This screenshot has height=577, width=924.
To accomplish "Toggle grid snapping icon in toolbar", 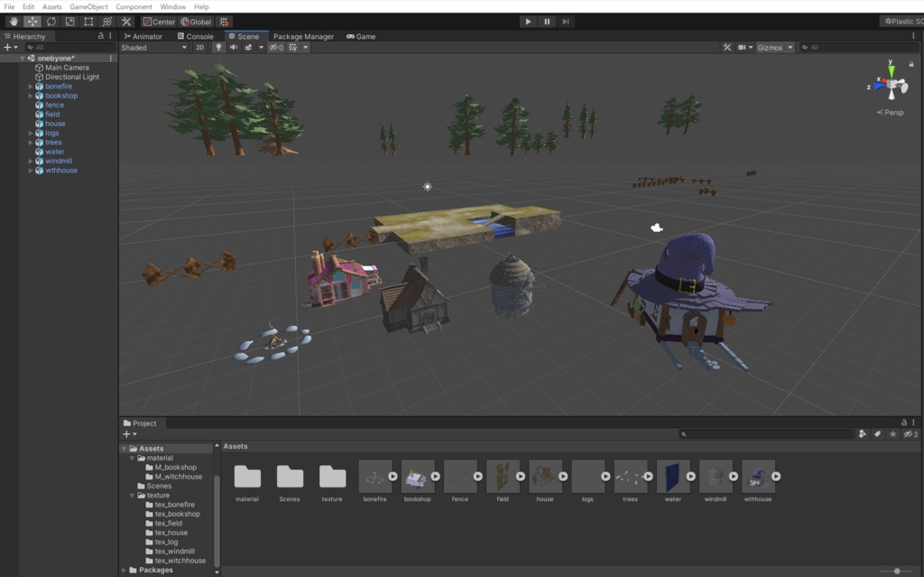I will click(x=224, y=22).
